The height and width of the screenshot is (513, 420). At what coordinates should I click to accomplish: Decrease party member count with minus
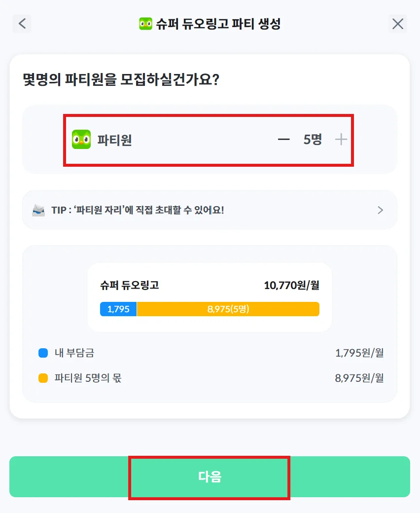[283, 140]
